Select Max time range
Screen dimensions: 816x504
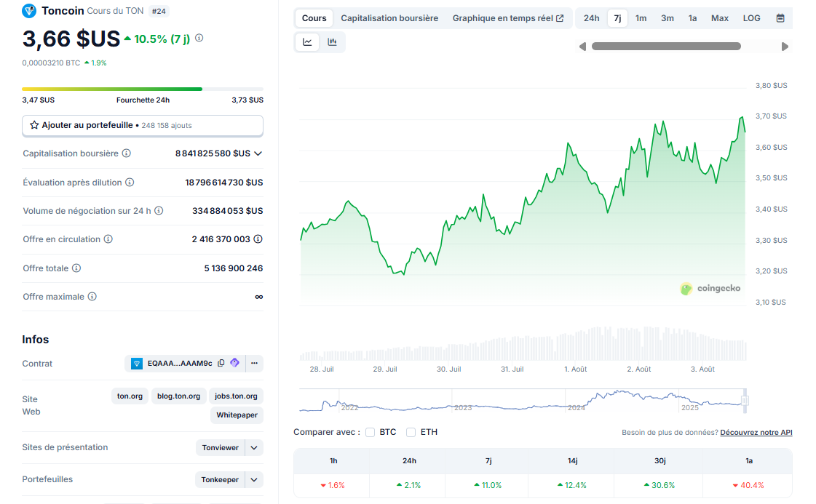[720, 18]
